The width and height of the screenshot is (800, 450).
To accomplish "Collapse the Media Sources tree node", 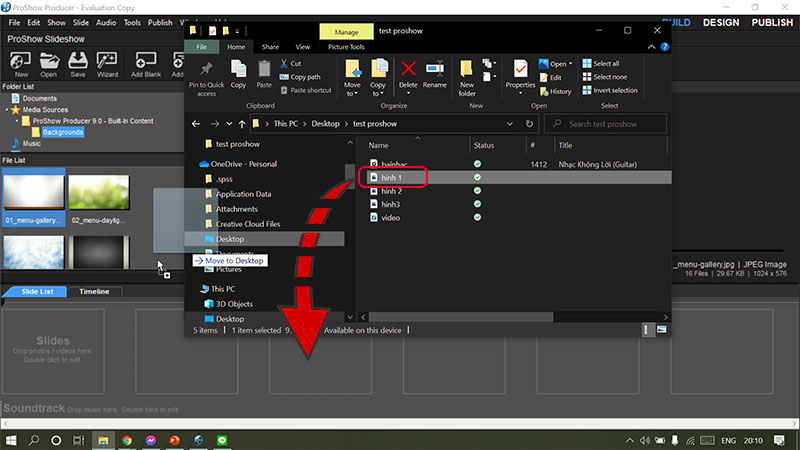I will (6, 110).
